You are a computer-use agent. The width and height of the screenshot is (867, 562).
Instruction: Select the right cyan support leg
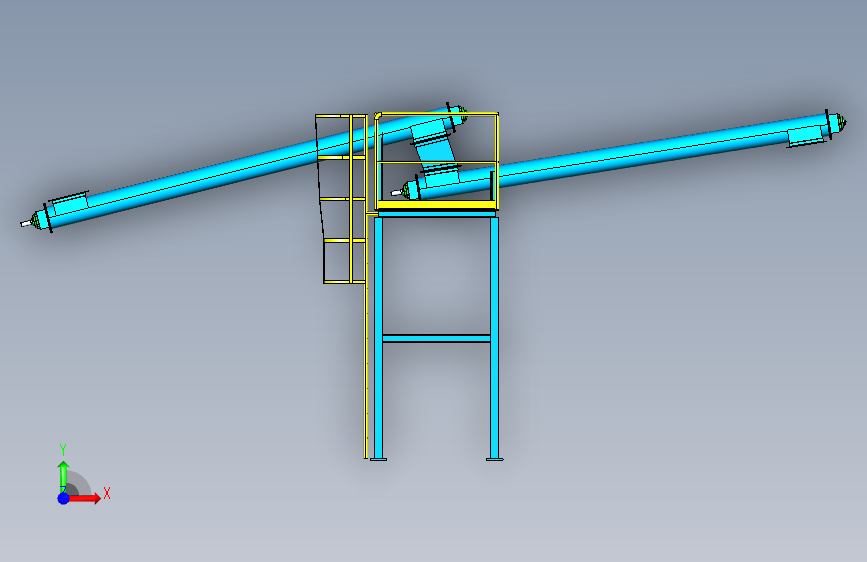pos(494,337)
